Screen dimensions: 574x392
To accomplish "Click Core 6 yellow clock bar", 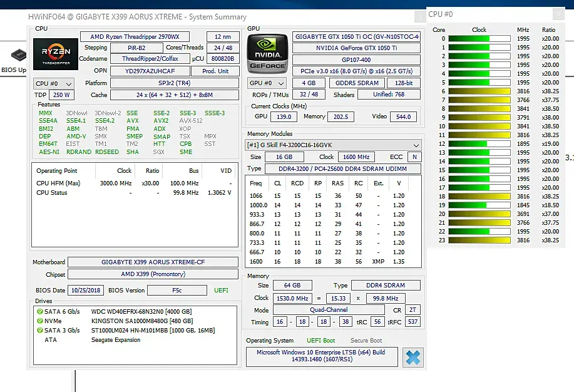I will (x=479, y=91).
